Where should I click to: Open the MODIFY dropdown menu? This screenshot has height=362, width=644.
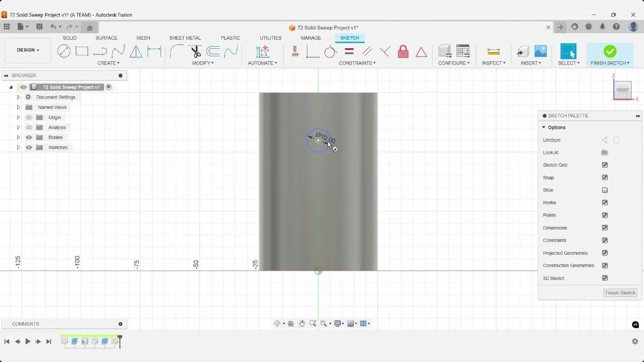click(x=203, y=63)
